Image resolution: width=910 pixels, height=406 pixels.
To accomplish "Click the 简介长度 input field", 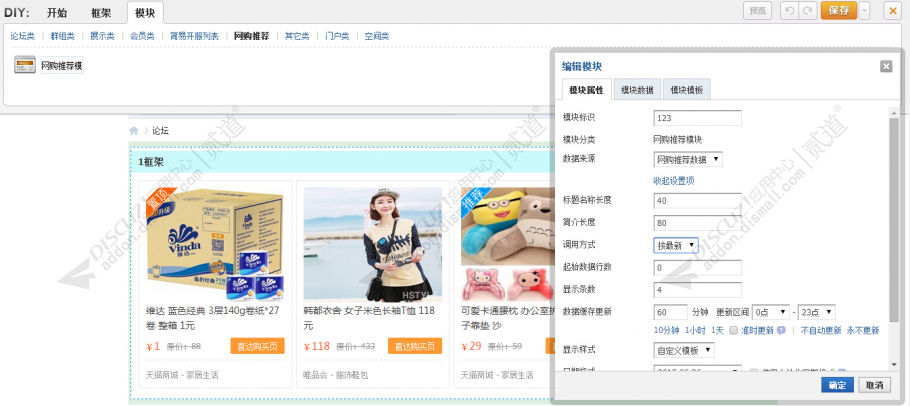I will tap(698, 223).
